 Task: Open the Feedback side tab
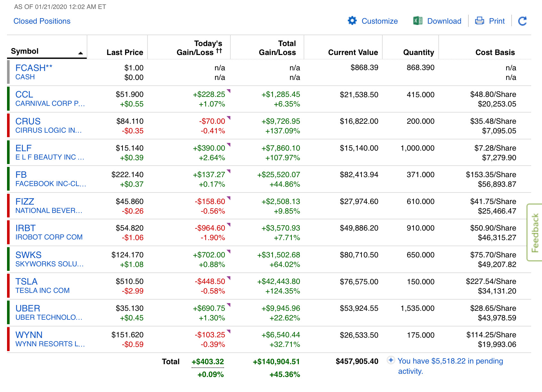coord(535,232)
